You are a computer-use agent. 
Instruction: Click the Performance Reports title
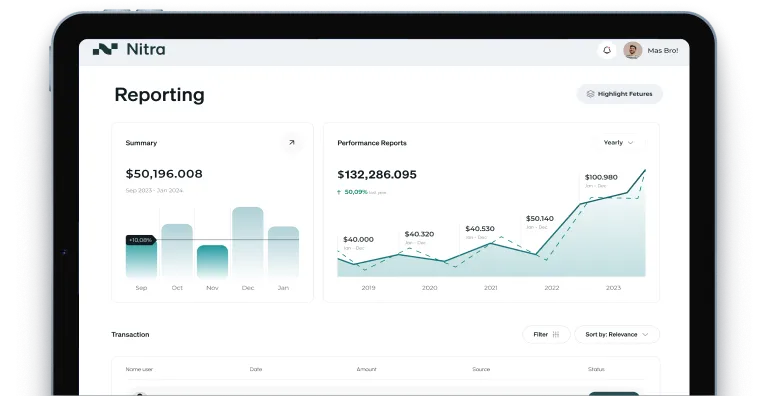pyautogui.click(x=372, y=143)
